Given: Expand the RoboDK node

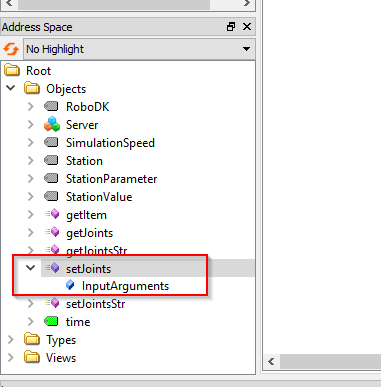Looking at the screenshot, I should (31, 106).
